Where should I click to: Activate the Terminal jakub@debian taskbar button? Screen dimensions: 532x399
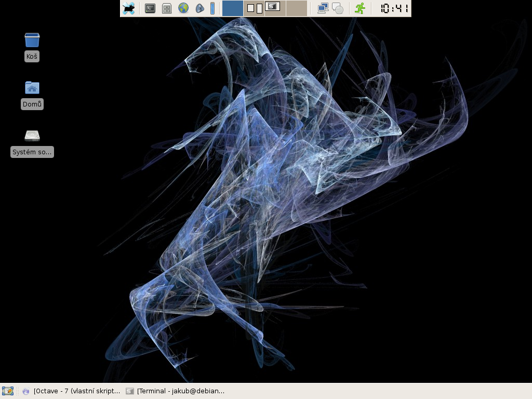pos(176,391)
